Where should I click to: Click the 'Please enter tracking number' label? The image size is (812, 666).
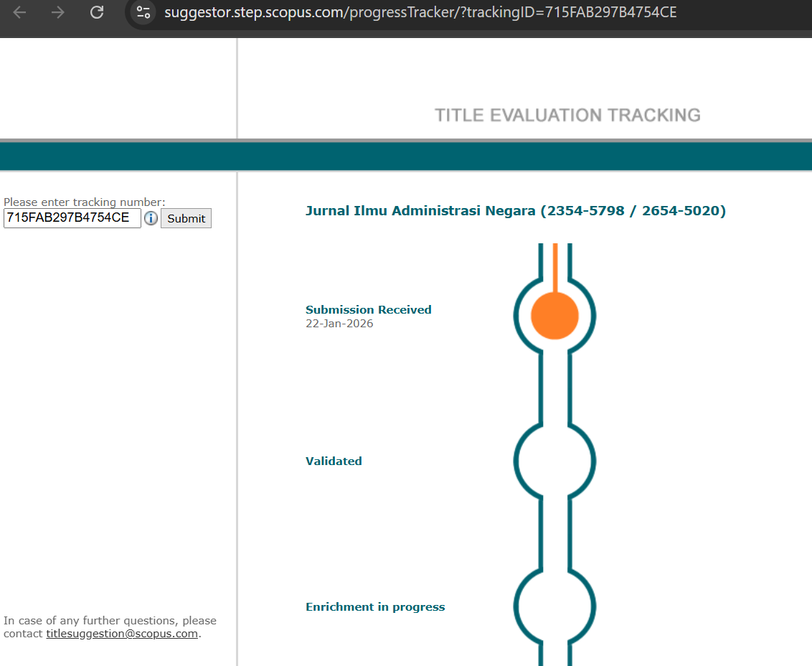(x=84, y=202)
